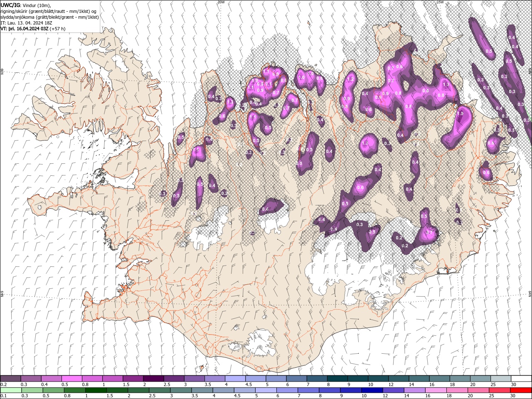Select the light pink 16–18 rain swatch
This screenshot has height=399, width=532.
(x=436, y=390)
